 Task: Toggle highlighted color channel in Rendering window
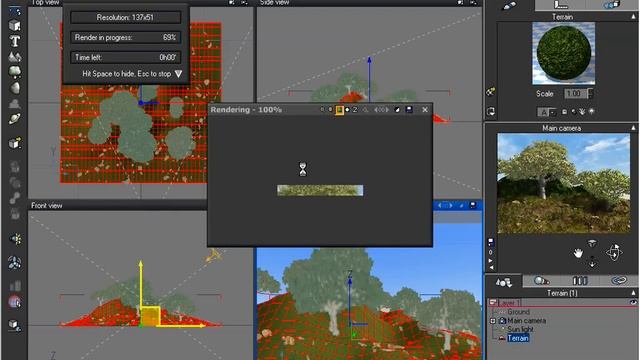pos(339,110)
